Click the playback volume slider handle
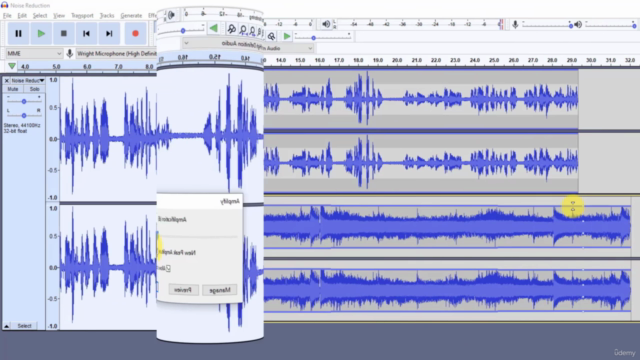The width and height of the screenshot is (640, 360). pyautogui.click(x=634, y=26)
